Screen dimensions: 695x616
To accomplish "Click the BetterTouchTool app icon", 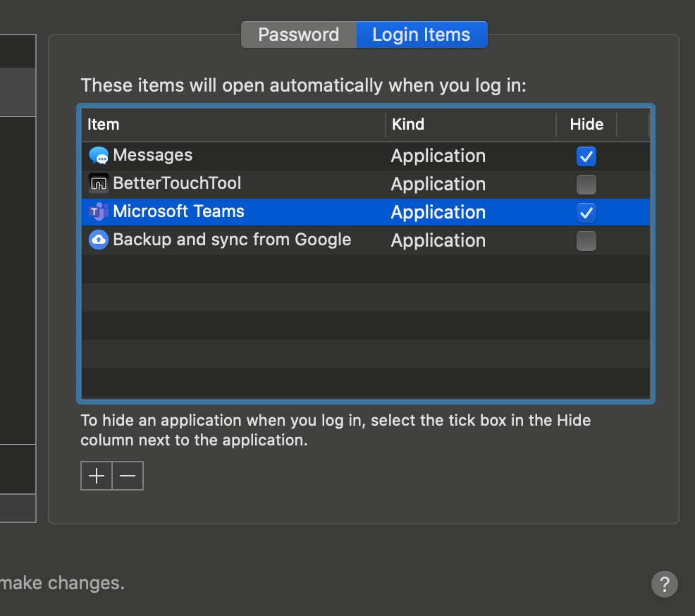I will pyautogui.click(x=99, y=183).
